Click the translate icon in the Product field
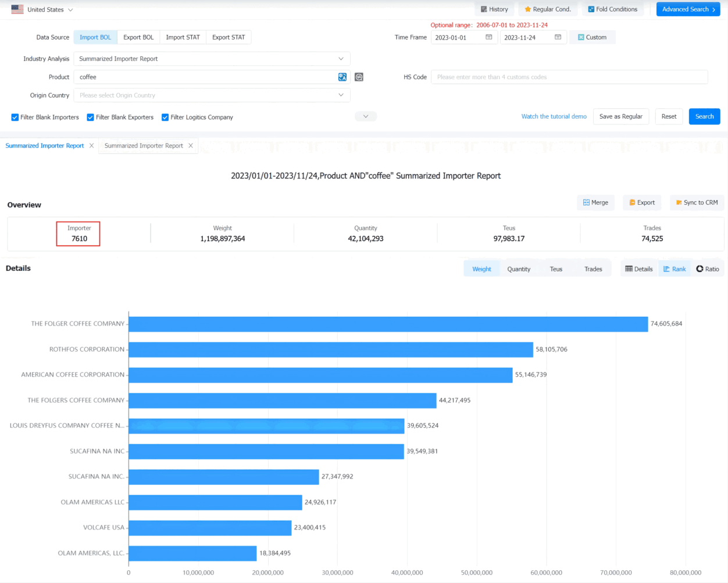 tap(342, 77)
